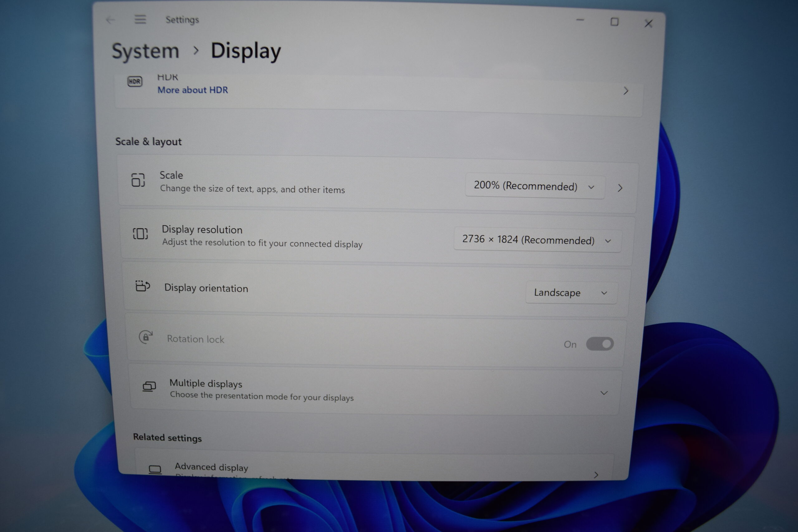Viewport: 798px width, 532px height.
Task: Open custom scaling via Scale row arrow
Action: tap(620, 188)
